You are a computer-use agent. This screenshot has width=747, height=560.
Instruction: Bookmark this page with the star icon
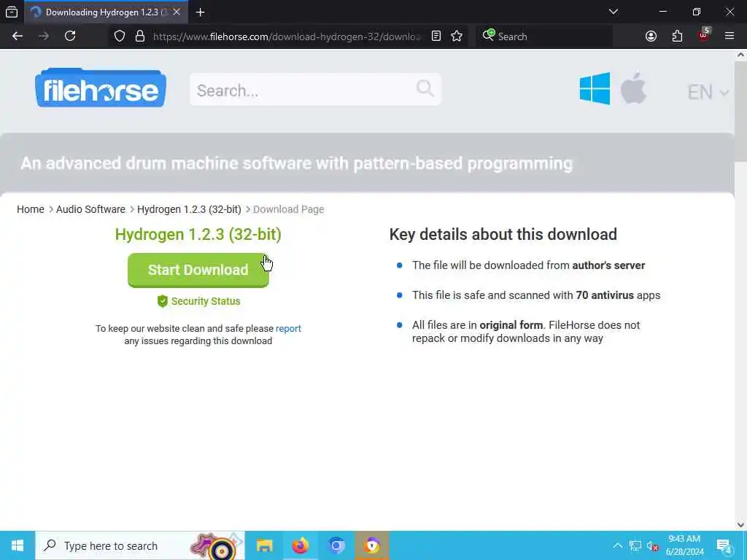[x=457, y=36]
